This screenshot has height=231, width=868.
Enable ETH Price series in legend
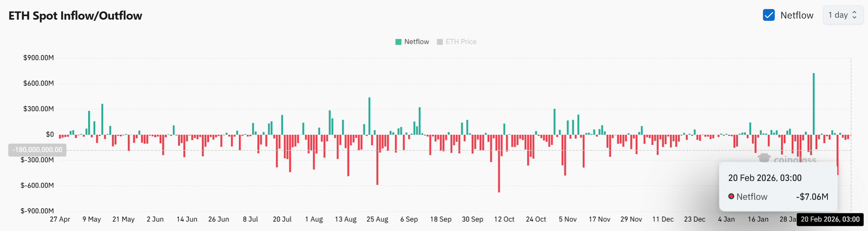pos(456,42)
